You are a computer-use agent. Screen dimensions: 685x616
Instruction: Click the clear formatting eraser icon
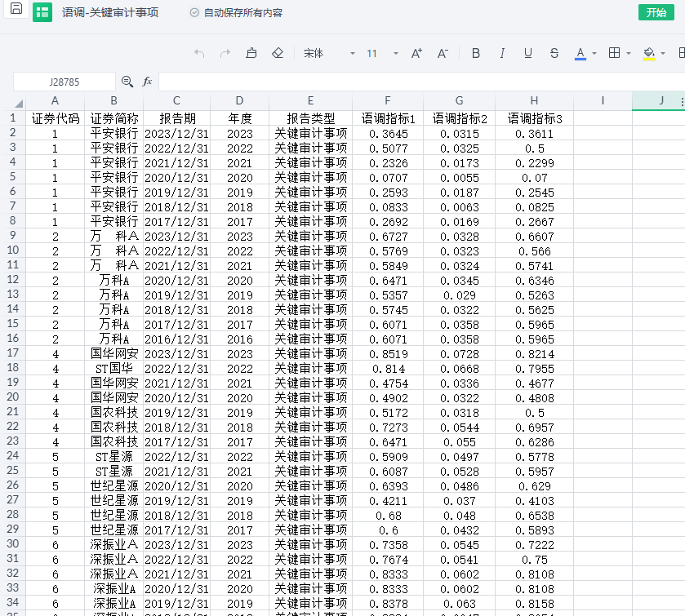tap(278, 53)
